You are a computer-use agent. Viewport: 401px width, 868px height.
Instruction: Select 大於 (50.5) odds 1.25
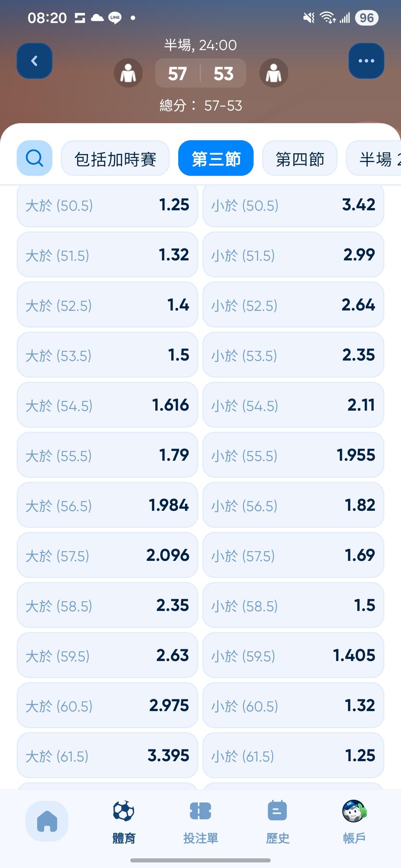click(x=107, y=205)
